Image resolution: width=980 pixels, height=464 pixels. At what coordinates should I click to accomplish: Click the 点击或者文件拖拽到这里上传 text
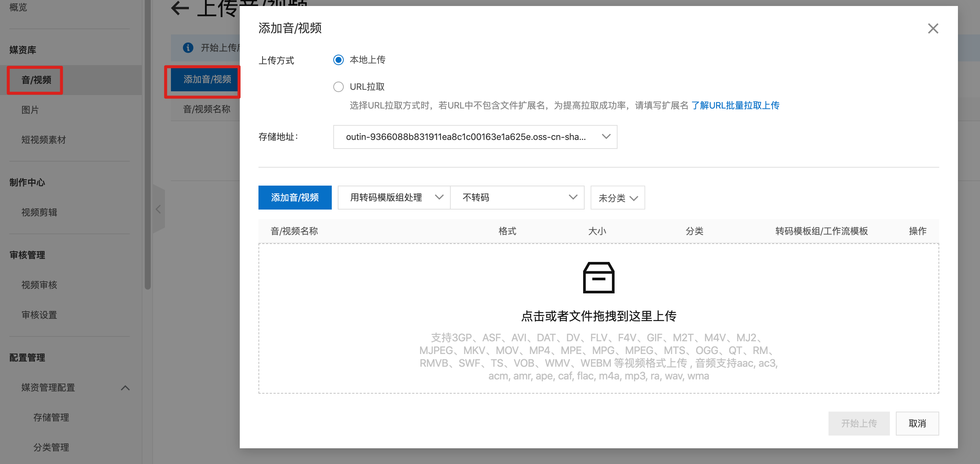pyautogui.click(x=598, y=316)
